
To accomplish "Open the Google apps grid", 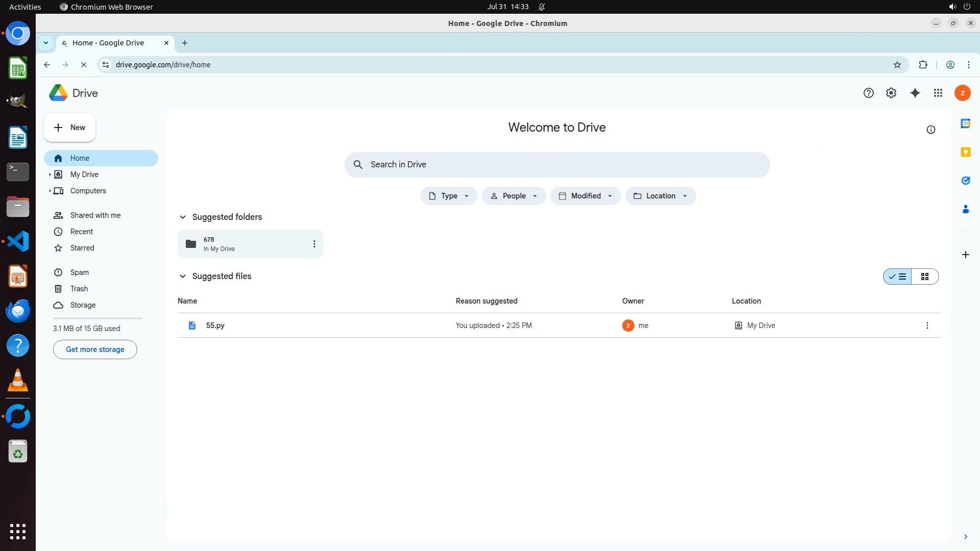I will [938, 93].
